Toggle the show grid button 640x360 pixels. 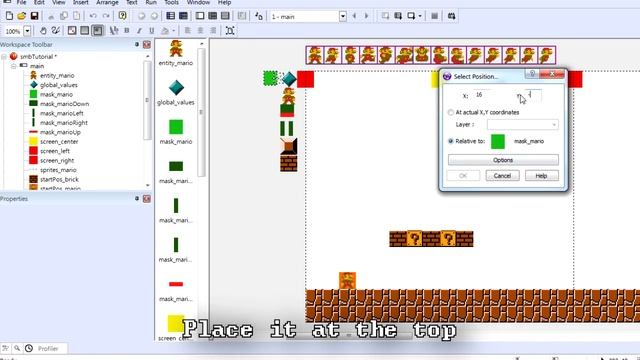[85, 31]
